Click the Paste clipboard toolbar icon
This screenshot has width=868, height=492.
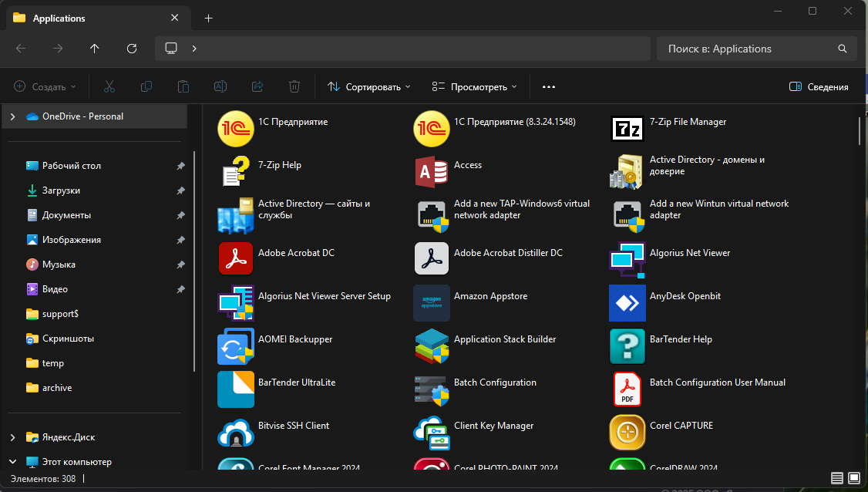183,86
